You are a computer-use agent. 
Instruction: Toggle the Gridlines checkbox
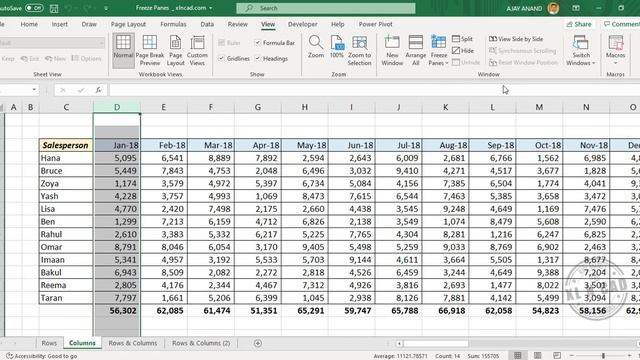(x=221, y=58)
